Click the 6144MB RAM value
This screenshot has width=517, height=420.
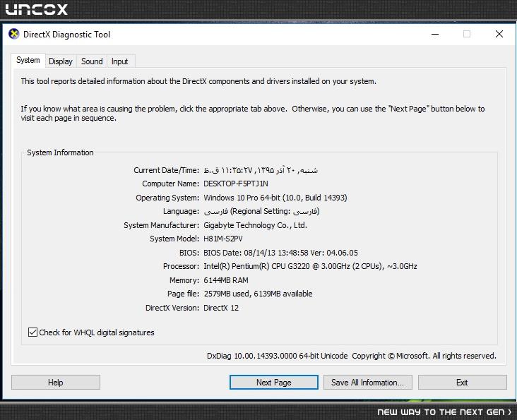pyautogui.click(x=226, y=280)
